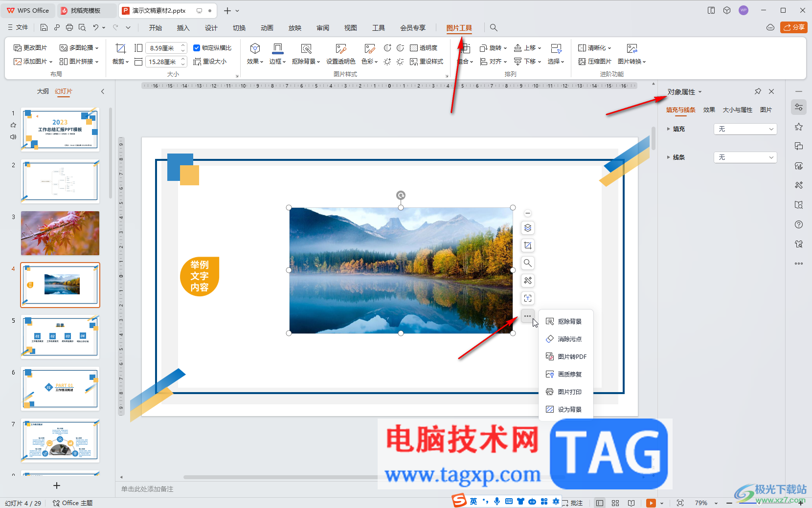This screenshot has height=508, width=812.
Task: Click the star icon in right sidebar
Action: click(799, 127)
